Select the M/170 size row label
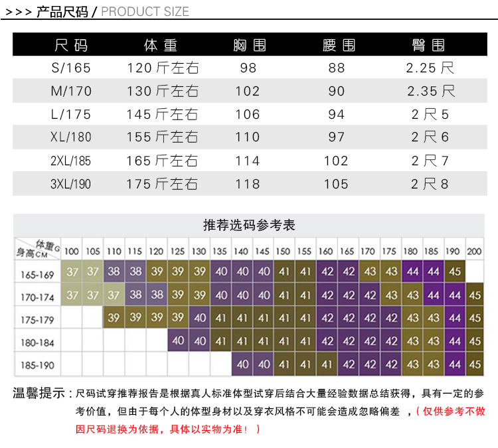 click(71, 91)
